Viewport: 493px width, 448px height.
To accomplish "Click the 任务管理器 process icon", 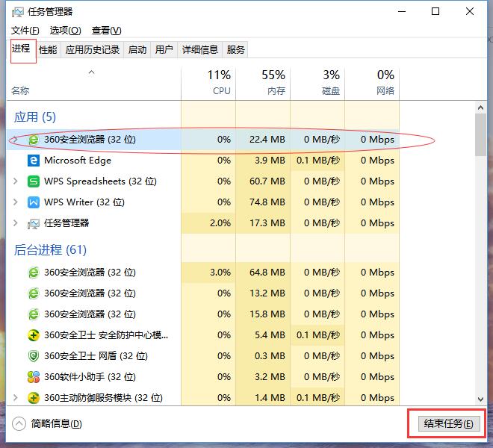I will 34,223.
